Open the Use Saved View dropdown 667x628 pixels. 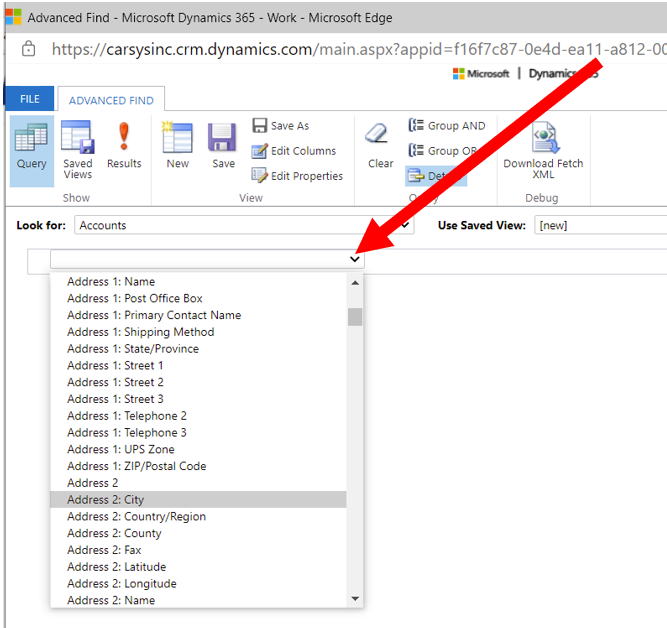601,225
